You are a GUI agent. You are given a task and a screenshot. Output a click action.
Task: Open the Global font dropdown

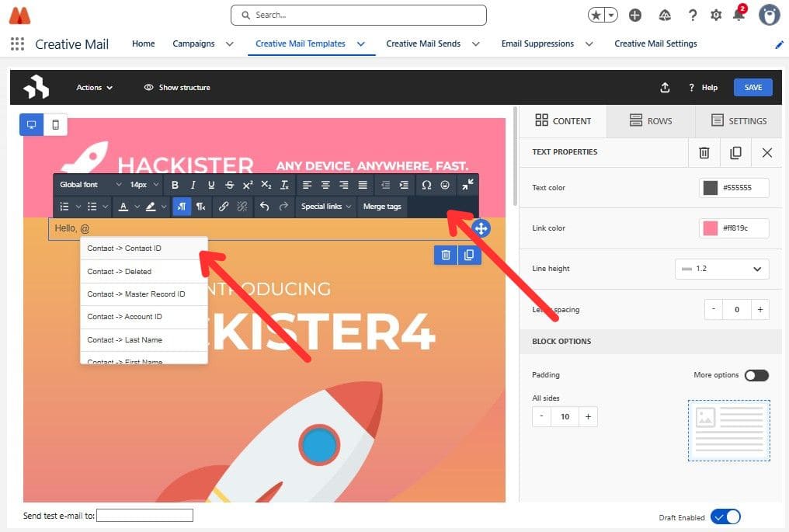(91, 185)
